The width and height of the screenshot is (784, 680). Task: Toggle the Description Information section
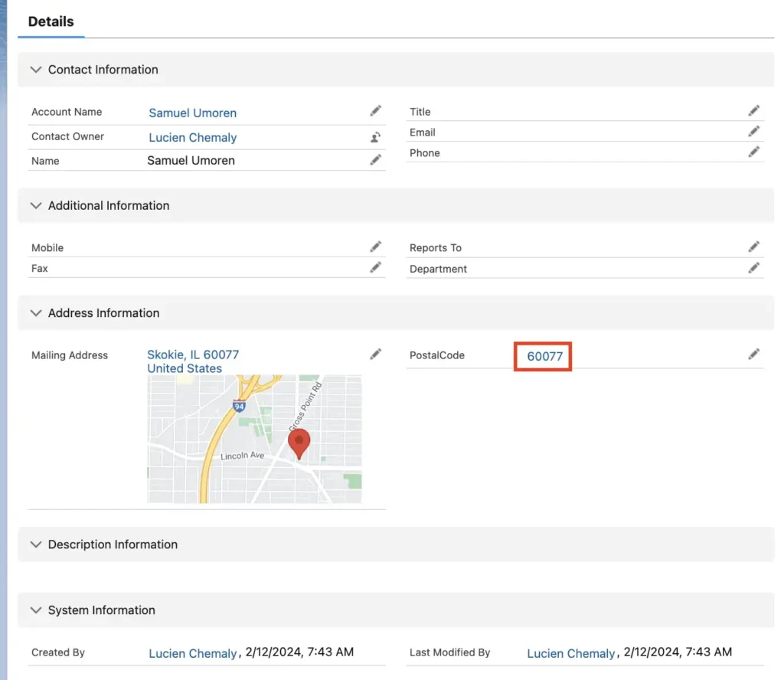tap(35, 544)
